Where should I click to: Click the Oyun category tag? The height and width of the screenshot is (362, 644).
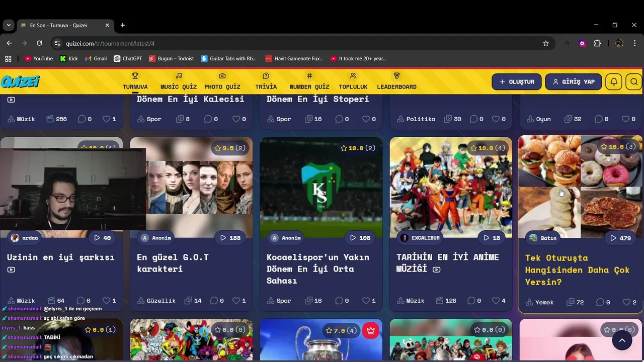539,119
